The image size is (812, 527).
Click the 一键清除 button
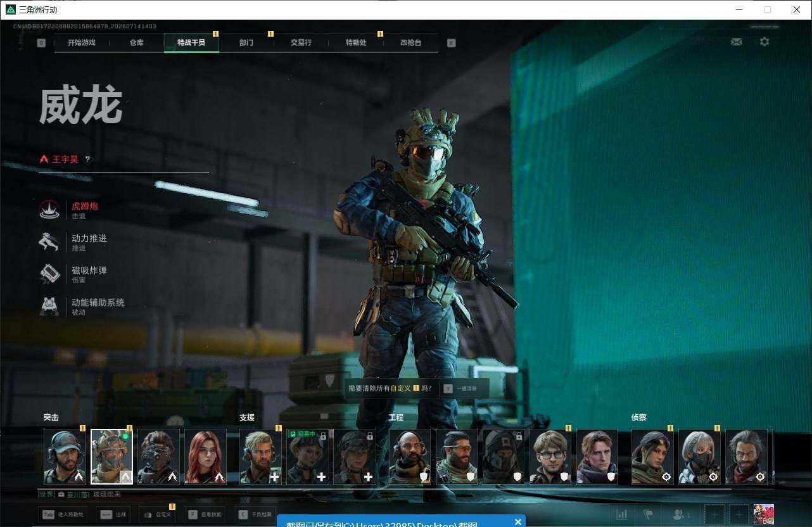[462, 388]
